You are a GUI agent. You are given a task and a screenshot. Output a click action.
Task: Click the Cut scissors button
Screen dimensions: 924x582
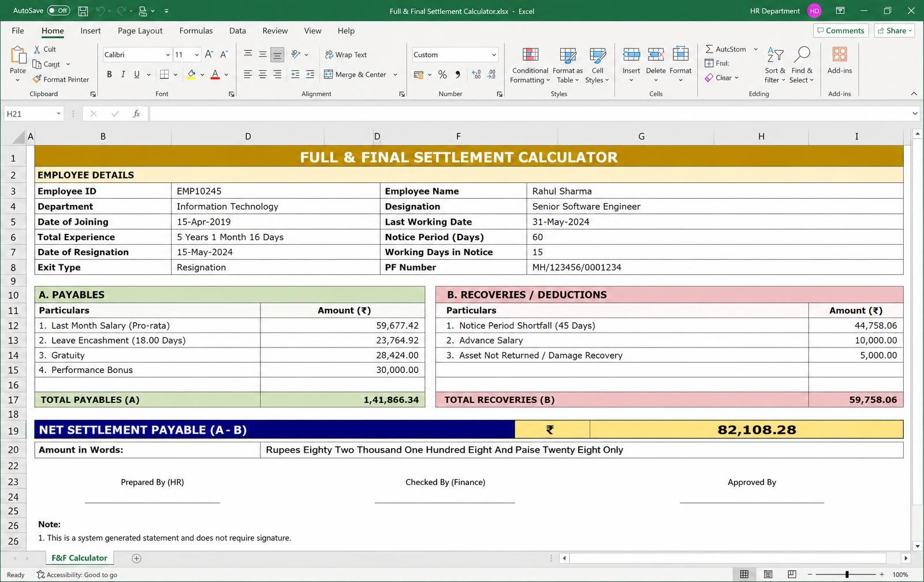tap(44, 49)
